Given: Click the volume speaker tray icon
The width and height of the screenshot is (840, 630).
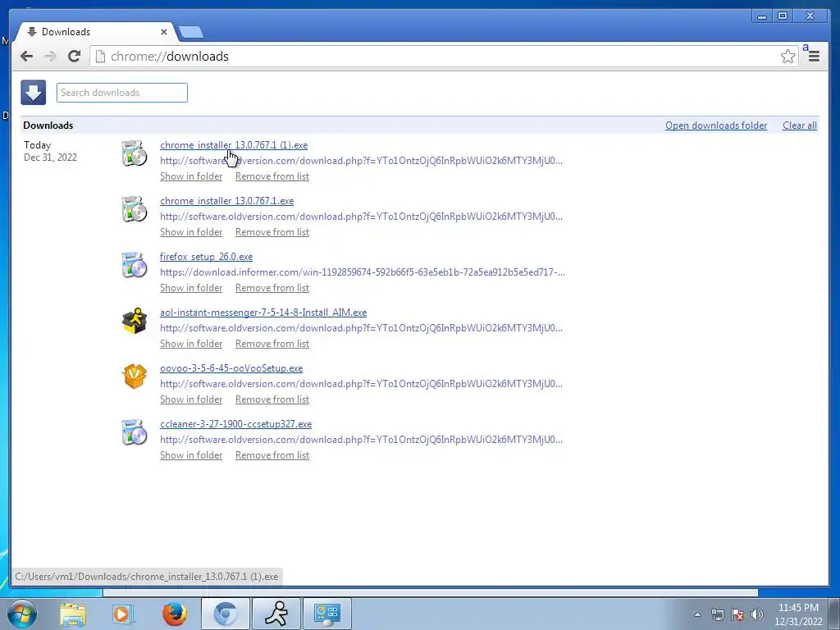Looking at the screenshot, I should click(x=757, y=614).
